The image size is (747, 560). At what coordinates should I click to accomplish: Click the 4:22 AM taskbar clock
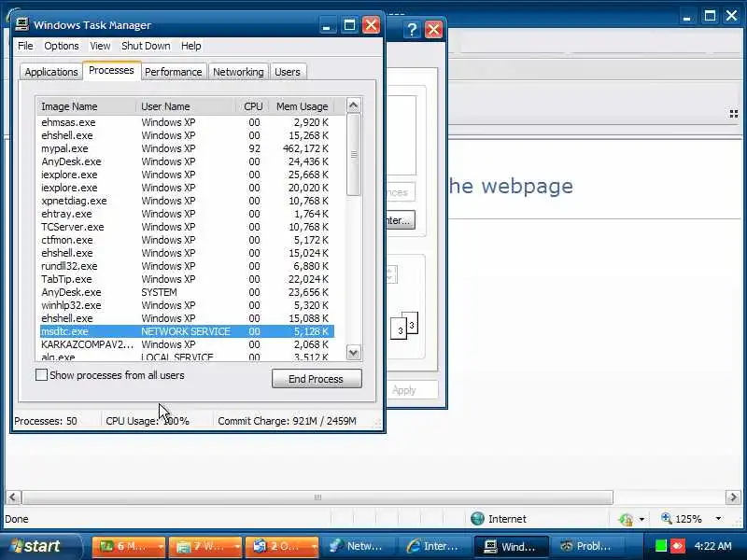coord(713,546)
